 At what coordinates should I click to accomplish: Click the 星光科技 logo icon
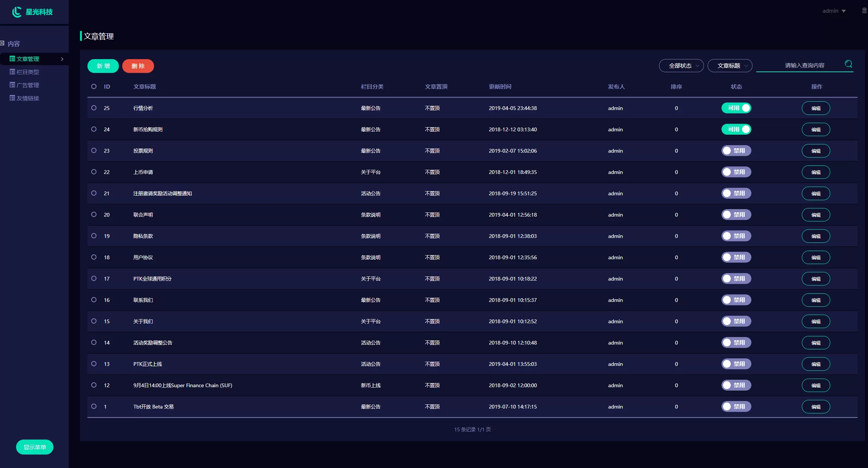coord(17,12)
